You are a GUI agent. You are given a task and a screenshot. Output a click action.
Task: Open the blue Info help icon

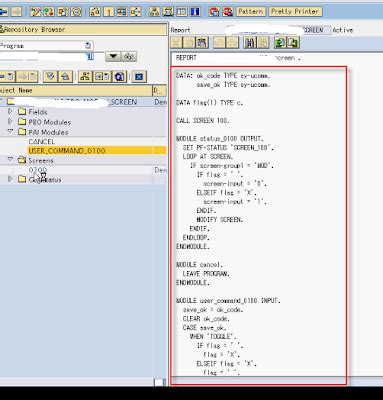(195, 12)
